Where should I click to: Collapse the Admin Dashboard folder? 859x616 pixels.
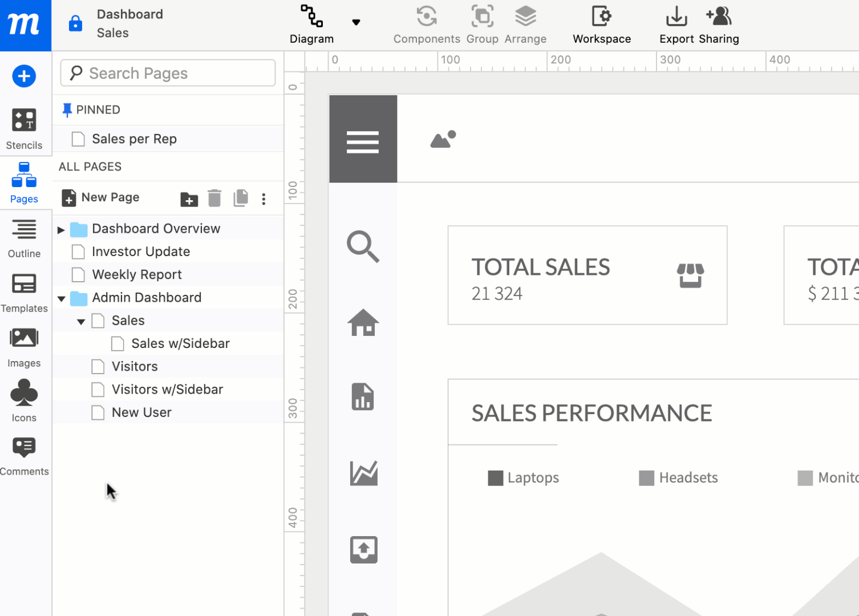click(62, 298)
